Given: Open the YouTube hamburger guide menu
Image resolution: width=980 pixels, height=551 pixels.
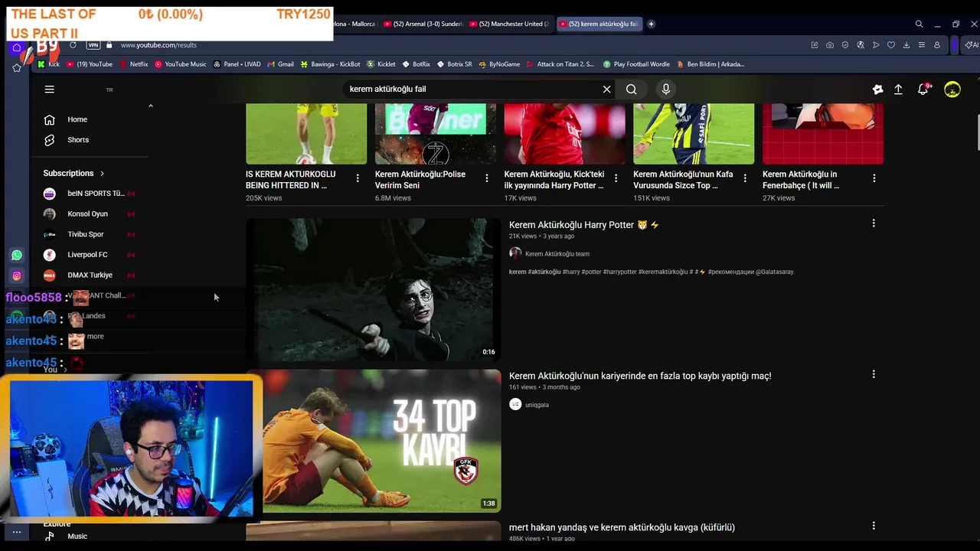Looking at the screenshot, I should [x=49, y=90].
